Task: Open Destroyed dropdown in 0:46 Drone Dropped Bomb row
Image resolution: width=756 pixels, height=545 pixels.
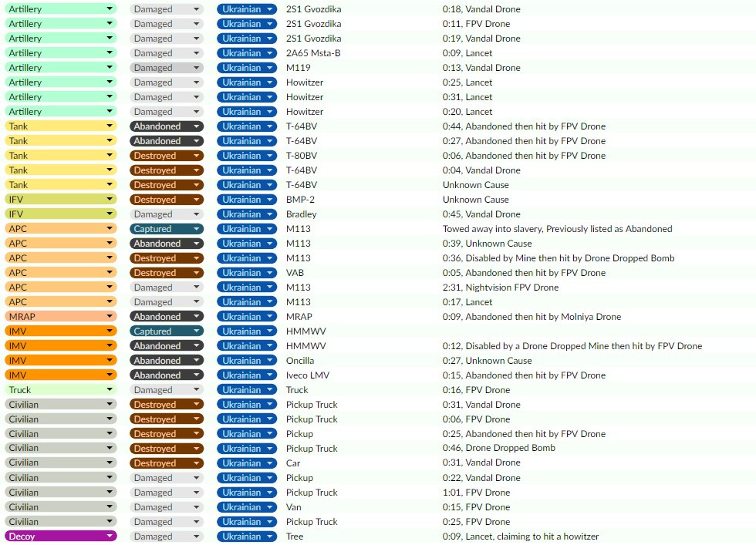Action: tap(167, 448)
